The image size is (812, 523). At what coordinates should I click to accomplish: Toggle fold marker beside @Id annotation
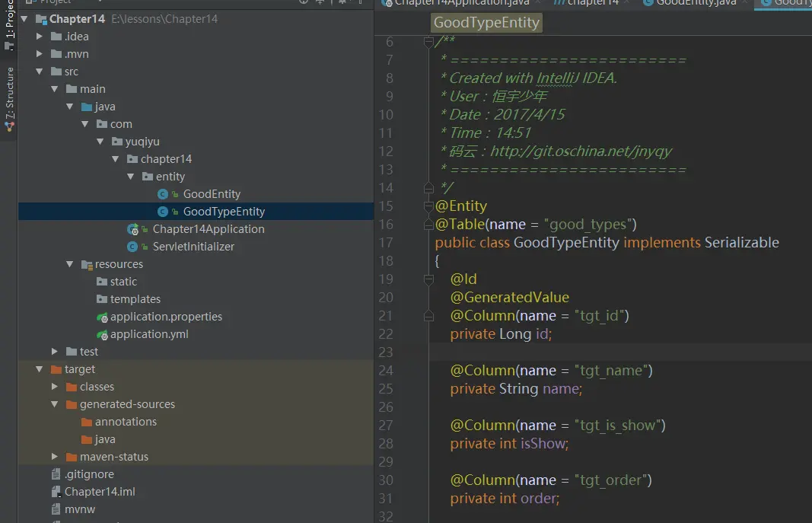click(x=428, y=279)
